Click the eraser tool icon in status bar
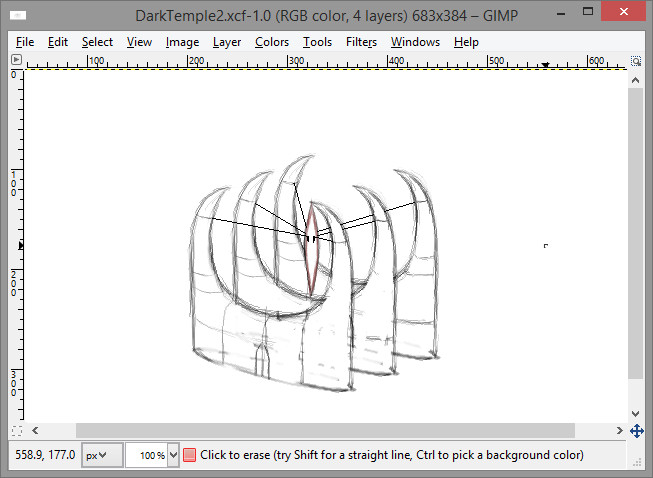Screen dimensions: 653x478 click(x=189, y=455)
